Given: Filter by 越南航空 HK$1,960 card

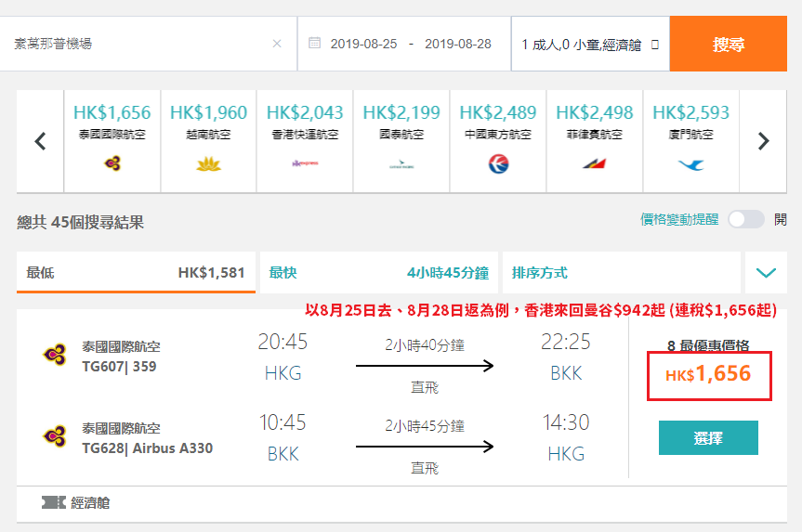Looking at the screenshot, I should coord(209,141).
